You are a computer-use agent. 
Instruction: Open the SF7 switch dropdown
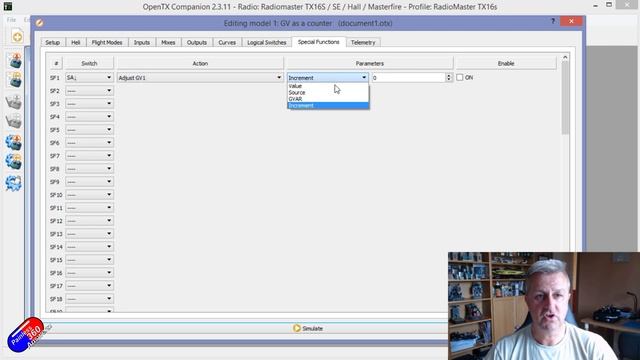89,156
